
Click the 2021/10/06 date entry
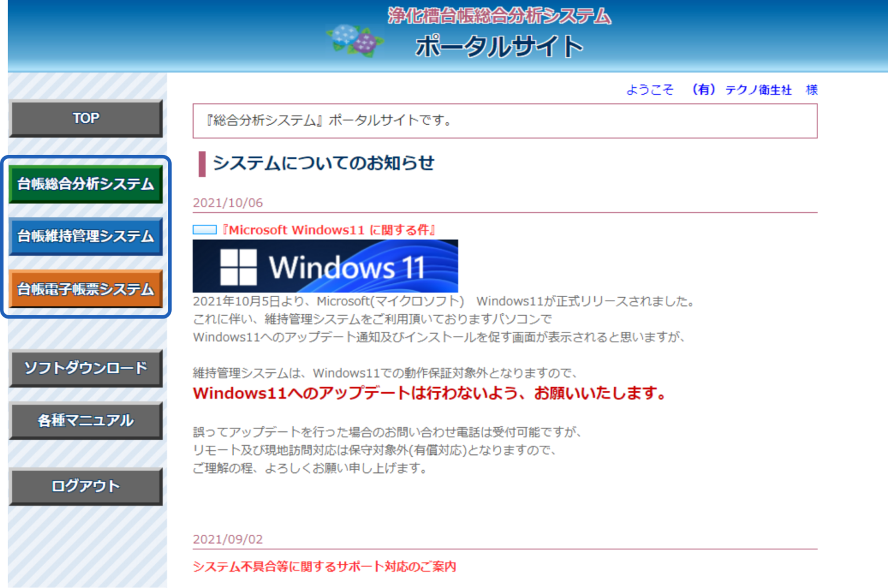click(228, 203)
